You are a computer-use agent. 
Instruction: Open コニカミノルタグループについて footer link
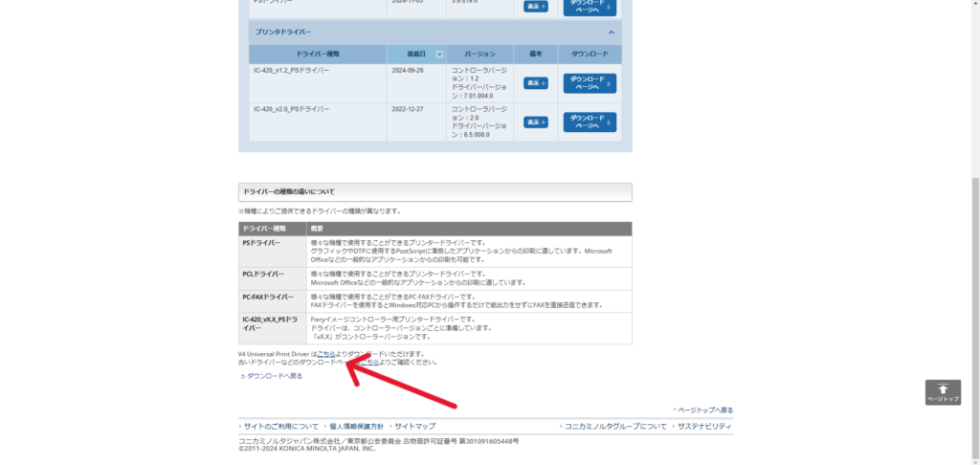click(x=615, y=426)
